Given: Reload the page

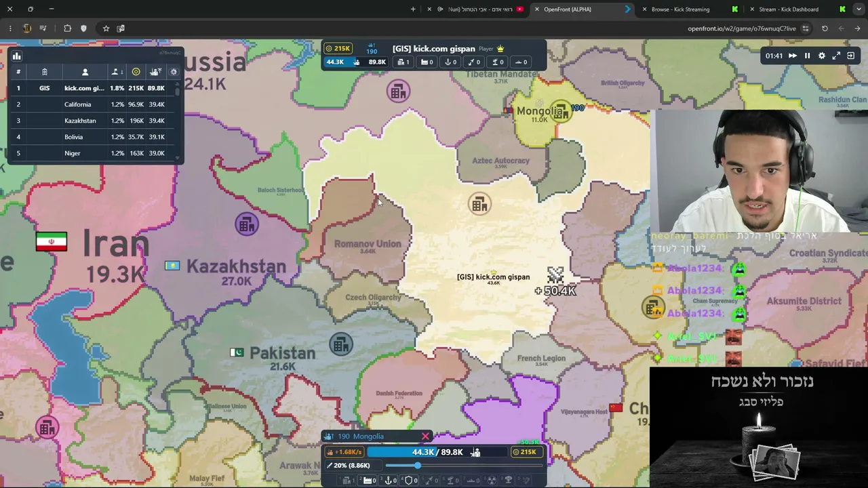Looking at the screenshot, I should pos(825,28).
